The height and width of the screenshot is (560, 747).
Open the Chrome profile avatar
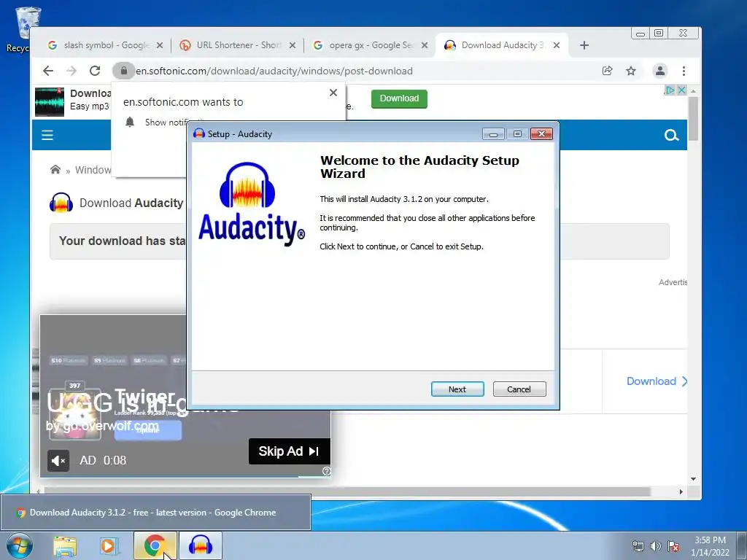pyautogui.click(x=659, y=71)
